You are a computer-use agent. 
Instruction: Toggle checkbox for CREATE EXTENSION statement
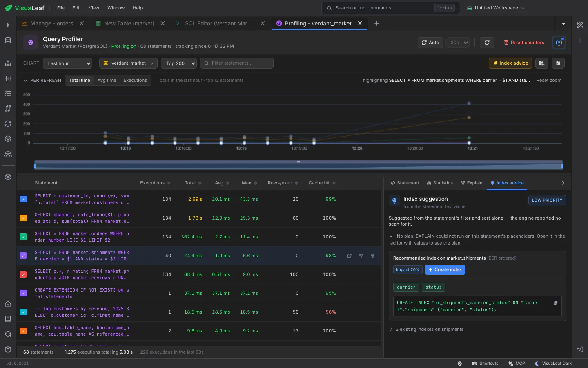[23, 294]
